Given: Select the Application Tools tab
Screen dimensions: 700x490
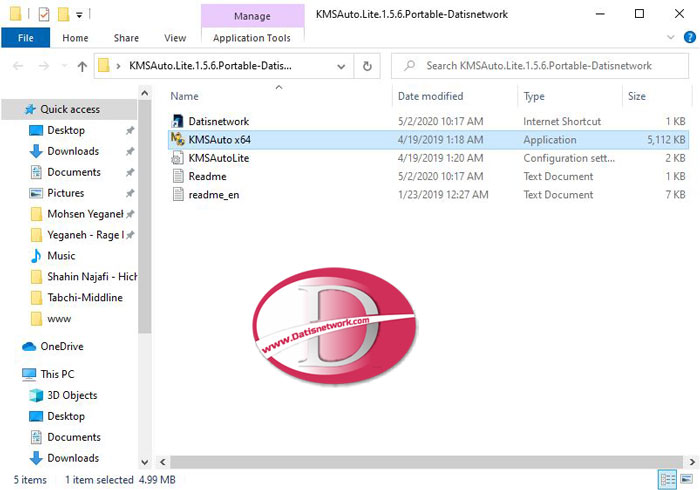Looking at the screenshot, I should coord(252,38).
